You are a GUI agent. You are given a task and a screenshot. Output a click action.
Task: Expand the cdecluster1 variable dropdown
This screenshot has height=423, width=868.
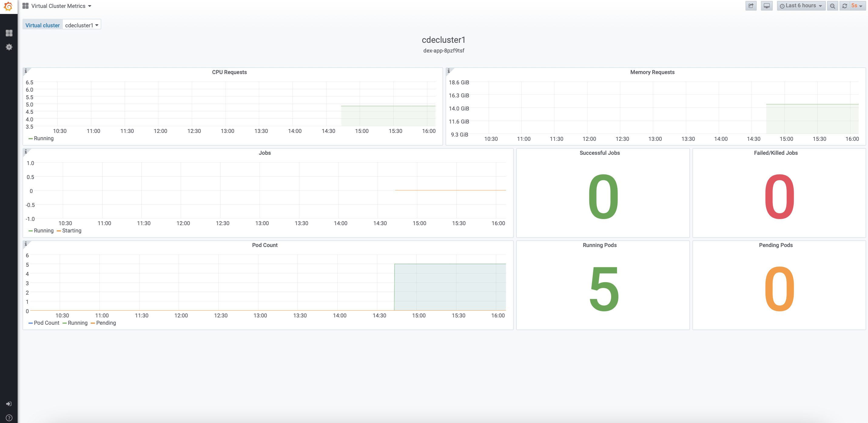[x=82, y=25]
